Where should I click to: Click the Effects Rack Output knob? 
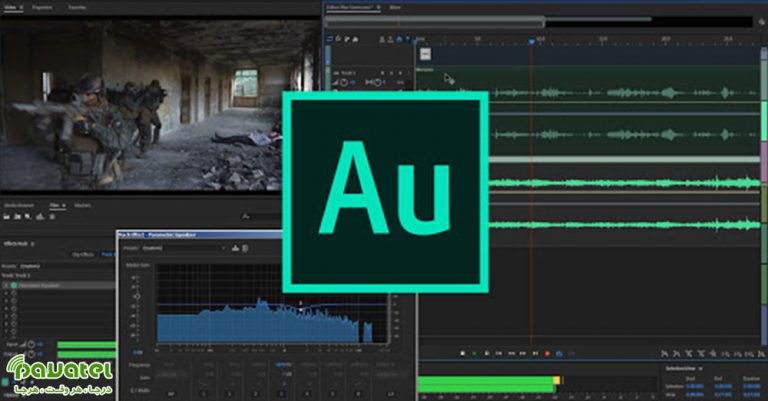[31, 354]
